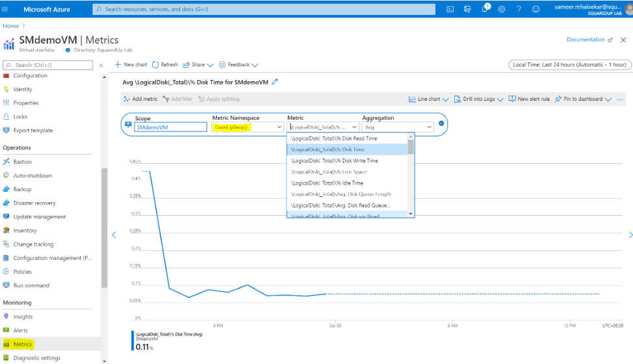Click the metric dropdown list scrollbar thumb
Image resolution: width=633 pixels, height=364 pixels.
411,148
